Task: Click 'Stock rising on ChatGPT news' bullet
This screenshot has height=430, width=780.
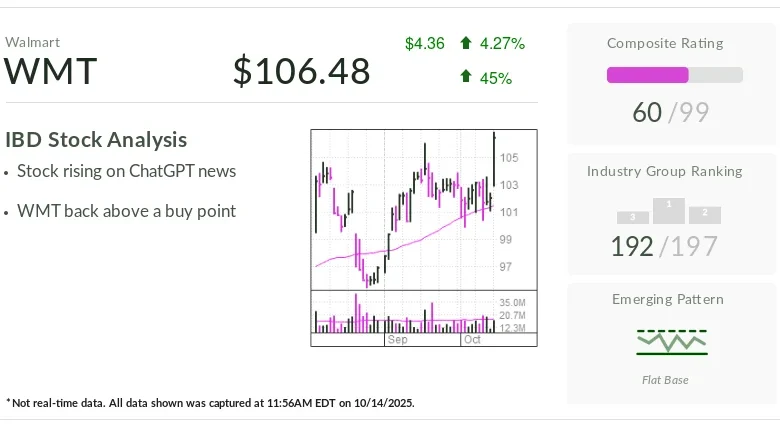Action: (x=126, y=171)
